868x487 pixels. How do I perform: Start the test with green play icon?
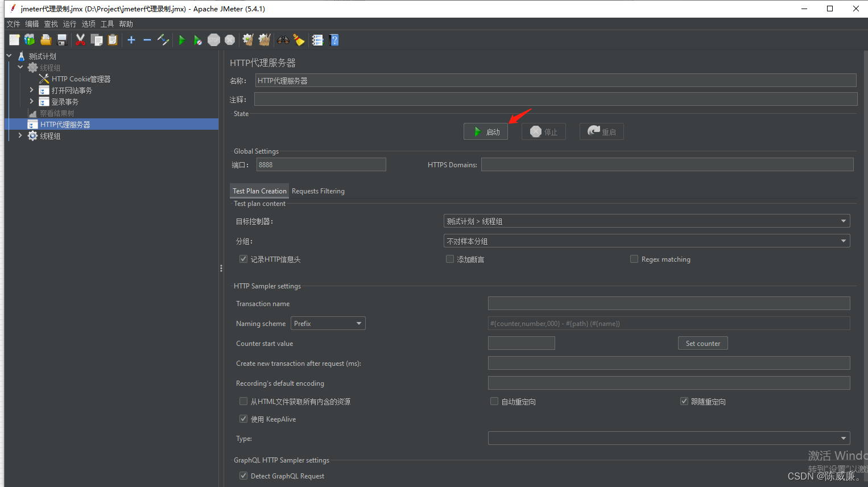tap(182, 40)
